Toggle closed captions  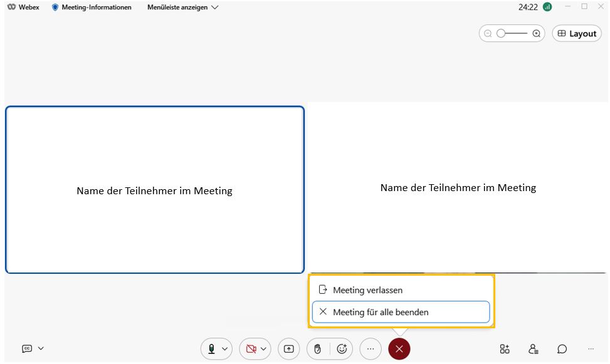coord(27,348)
